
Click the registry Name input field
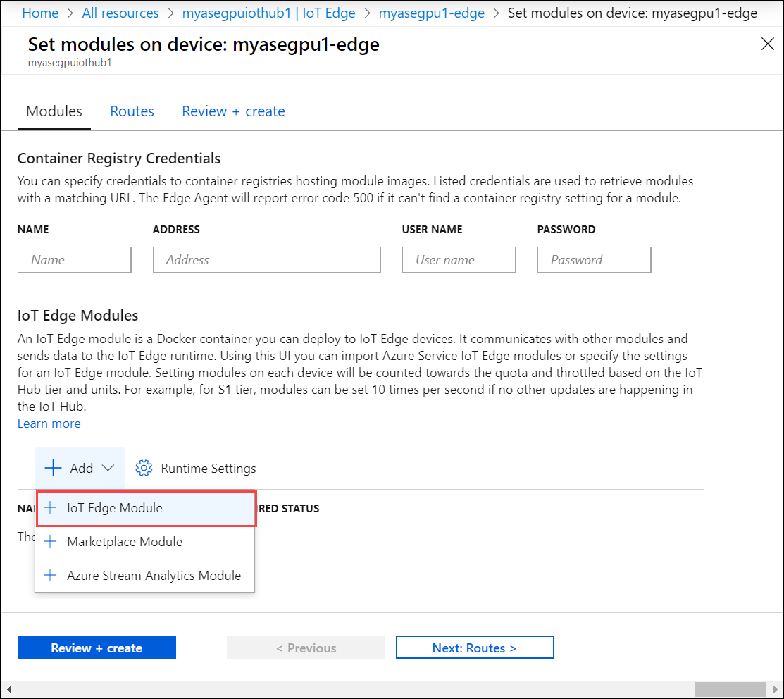point(74,259)
